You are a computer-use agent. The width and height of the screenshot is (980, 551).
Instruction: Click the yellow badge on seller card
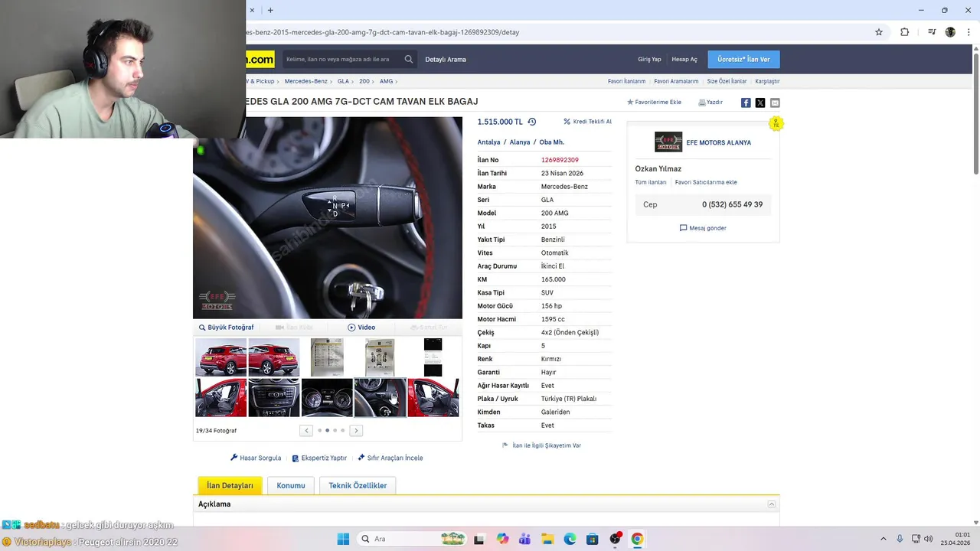click(776, 123)
